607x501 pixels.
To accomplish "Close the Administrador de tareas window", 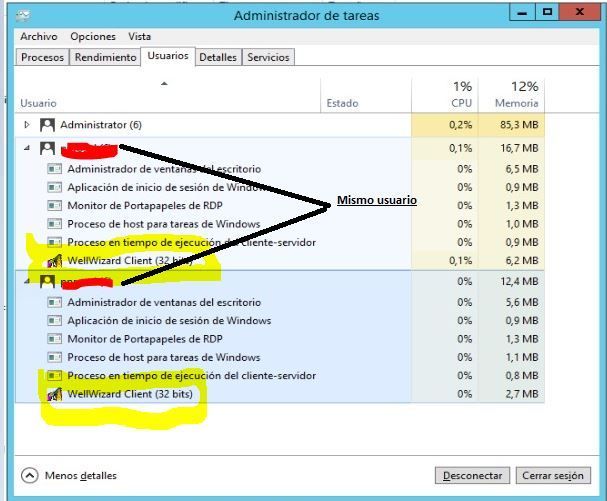I will pos(580,13).
